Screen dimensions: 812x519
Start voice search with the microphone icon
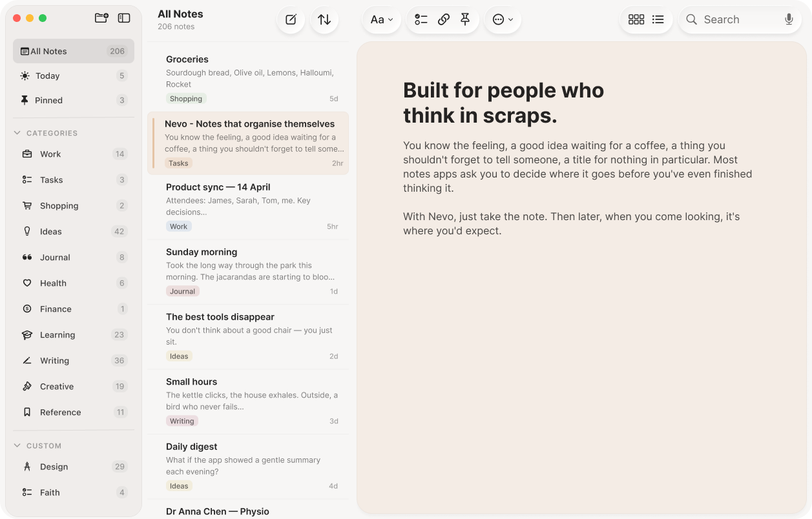(x=789, y=19)
